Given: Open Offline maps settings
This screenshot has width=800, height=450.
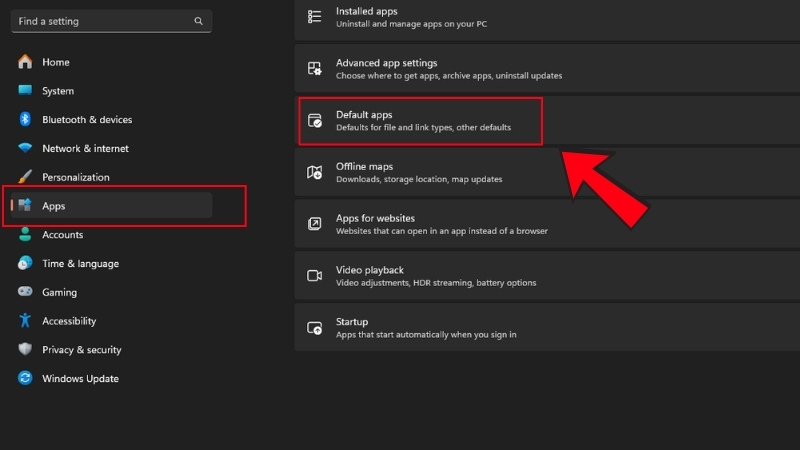Looking at the screenshot, I should pyautogui.click(x=547, y=172).
